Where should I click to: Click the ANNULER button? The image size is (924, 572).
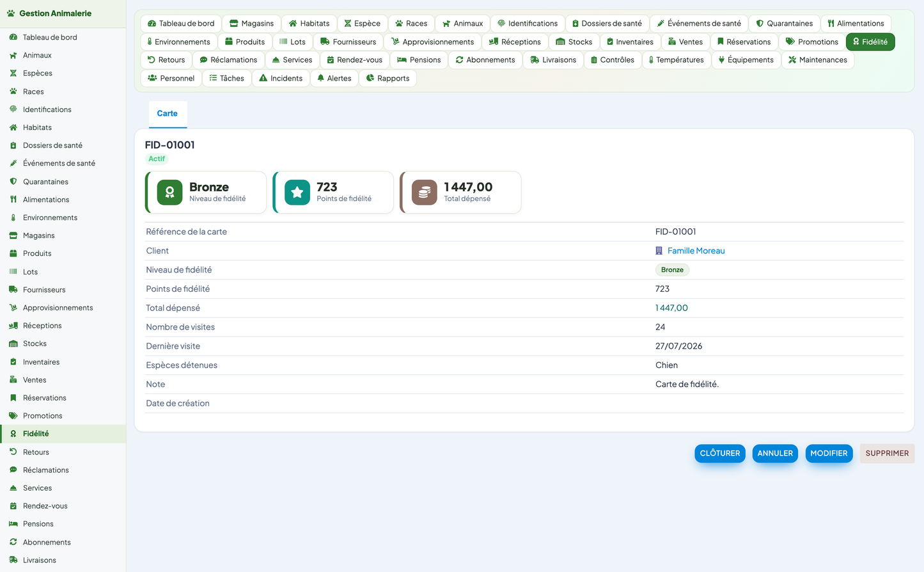[x=775, y=453]
